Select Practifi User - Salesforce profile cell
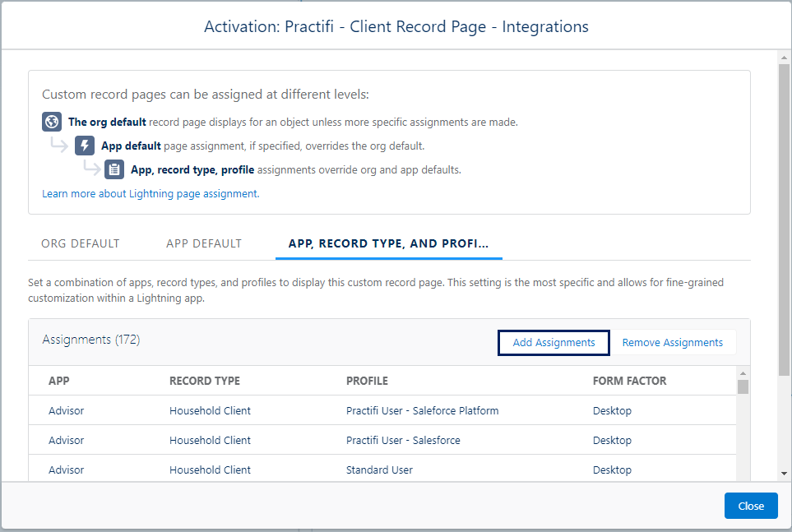Screen dimensions: 792x532 (x=403, y=440)
